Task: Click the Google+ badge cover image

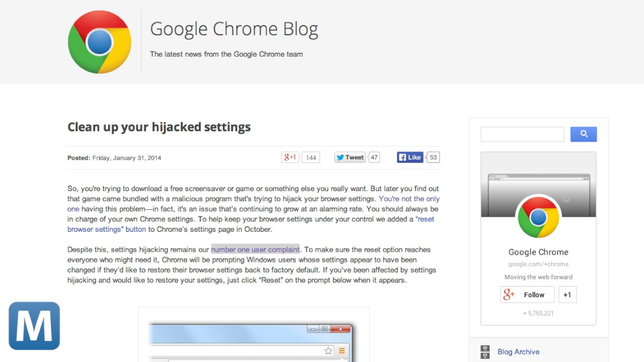Action: [x=538, y=185]
